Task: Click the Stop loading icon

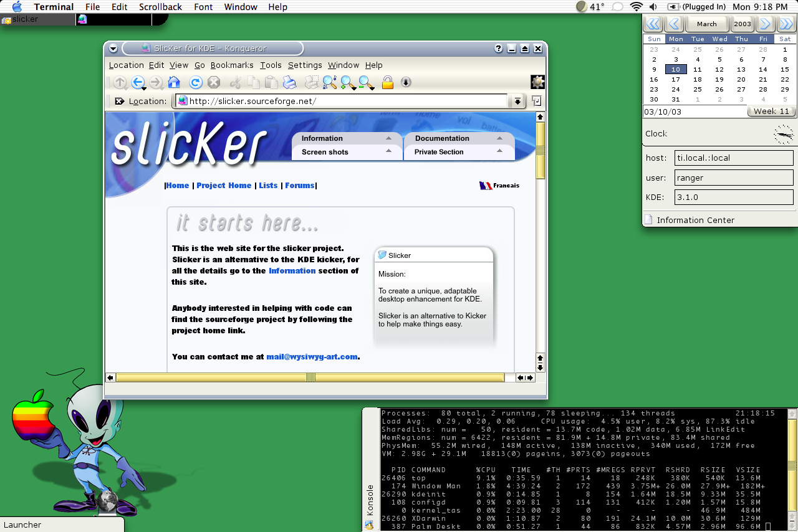Action: point(214,82)
